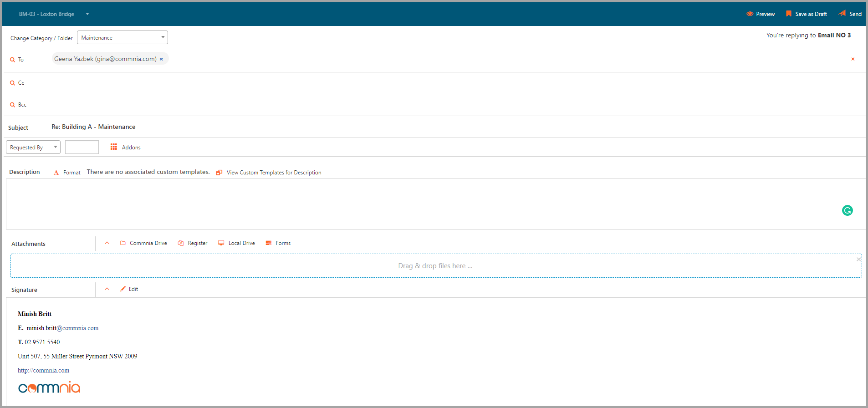This screenshot has width=868, height=408.
Task: Attach a document from Register
Action: point(193,243)
